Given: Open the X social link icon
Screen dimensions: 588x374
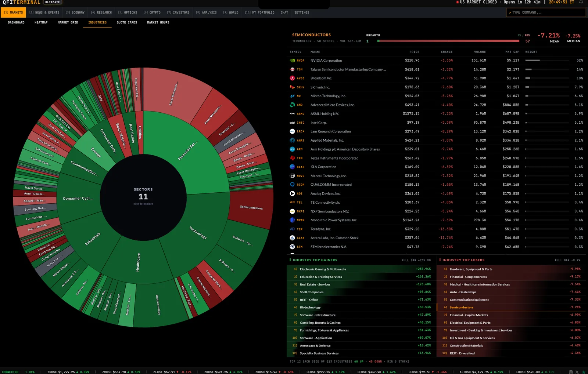Looking at the screenshot, I should pyautogui.click(x=577, y=372).
